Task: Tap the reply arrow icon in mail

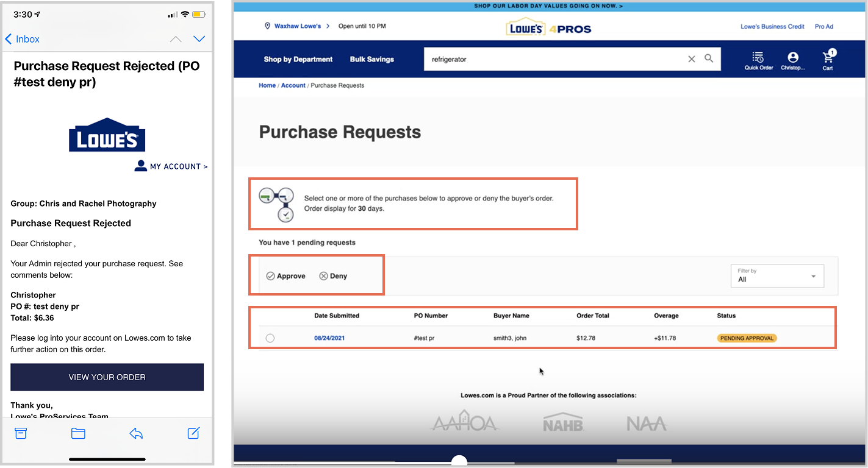Action: coord(136,433)
